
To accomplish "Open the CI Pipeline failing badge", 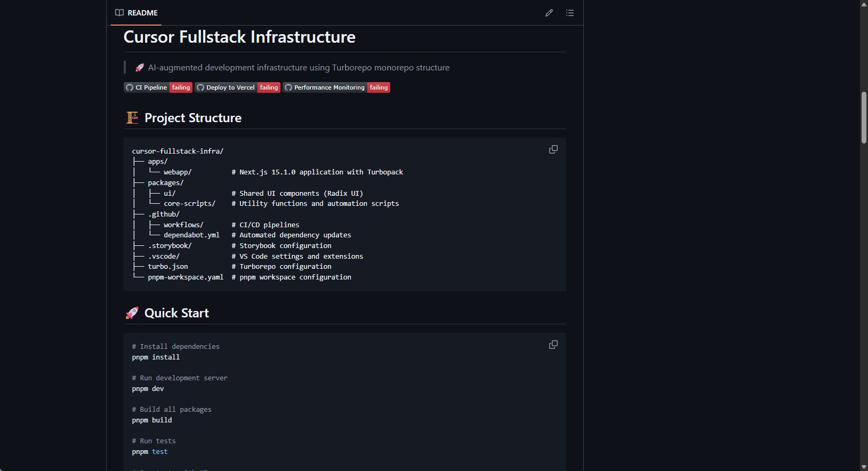I will tap(158, 87).
